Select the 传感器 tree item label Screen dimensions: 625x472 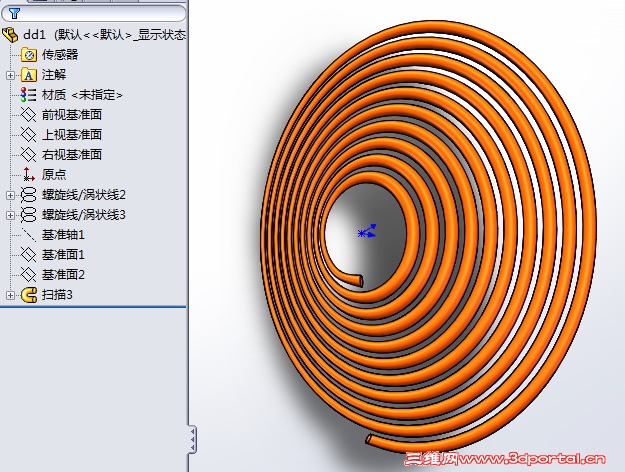[x=60, y=55]
